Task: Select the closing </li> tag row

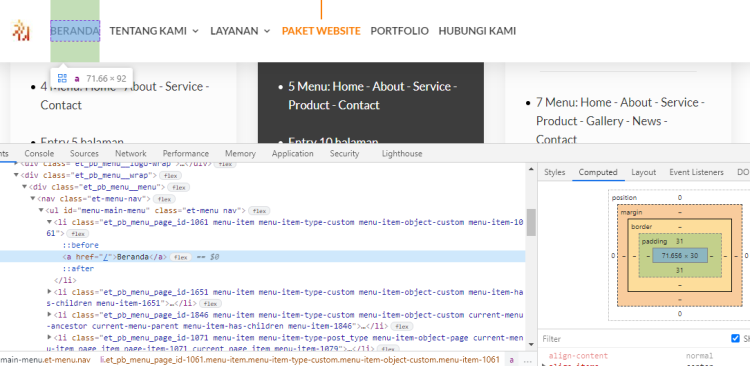Action: pos(66,280)
